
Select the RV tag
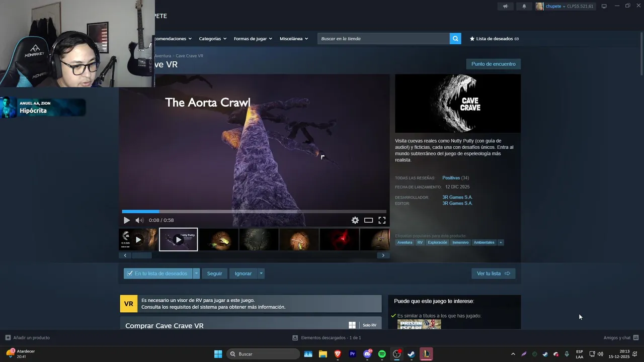click(420, 242)
